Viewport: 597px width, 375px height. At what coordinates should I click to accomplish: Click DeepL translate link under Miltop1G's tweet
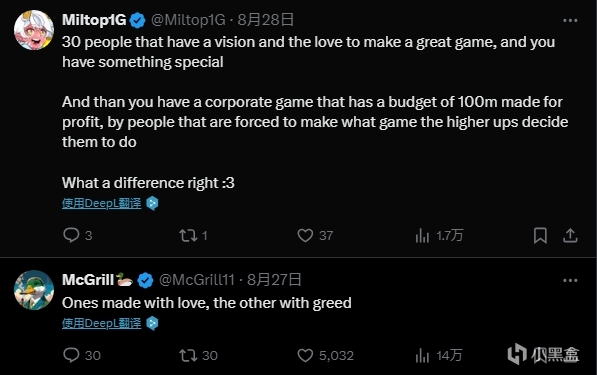click(x=101, y=203)
